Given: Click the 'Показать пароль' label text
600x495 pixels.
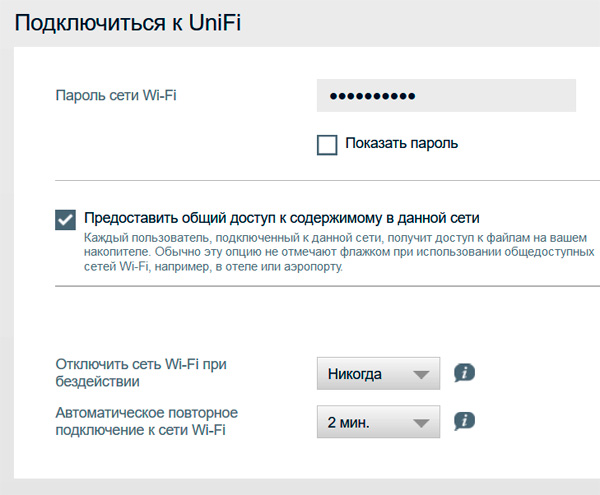Looking at the screenshot, I should click(x=401, y=143).
